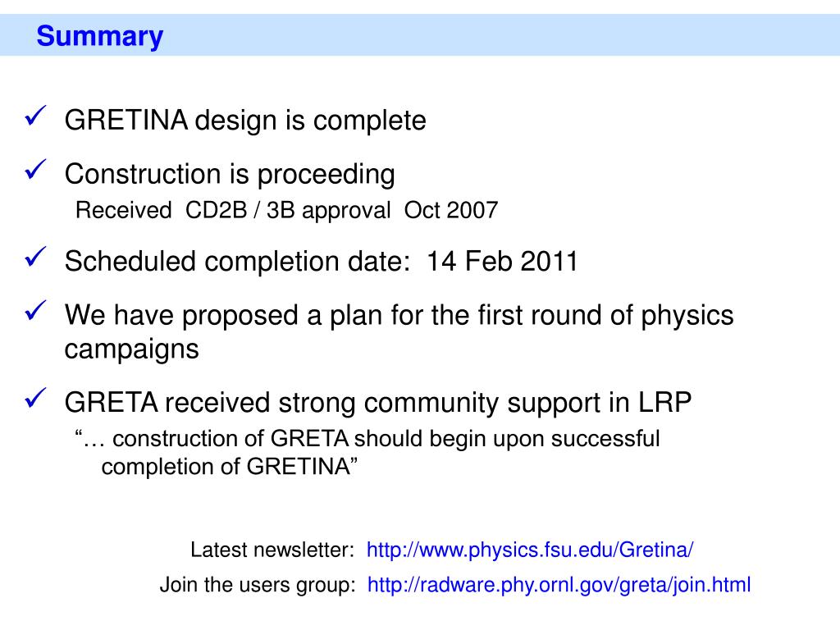Click the 'Latest newsletter:' label
The image size is (840, 630).
point(272,550)
